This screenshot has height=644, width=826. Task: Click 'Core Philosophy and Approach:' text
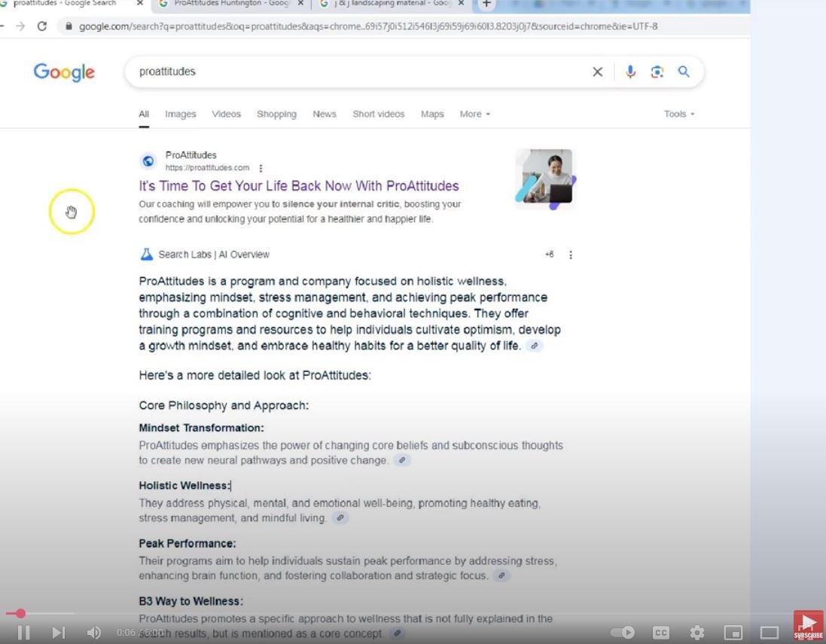(224, 406)
